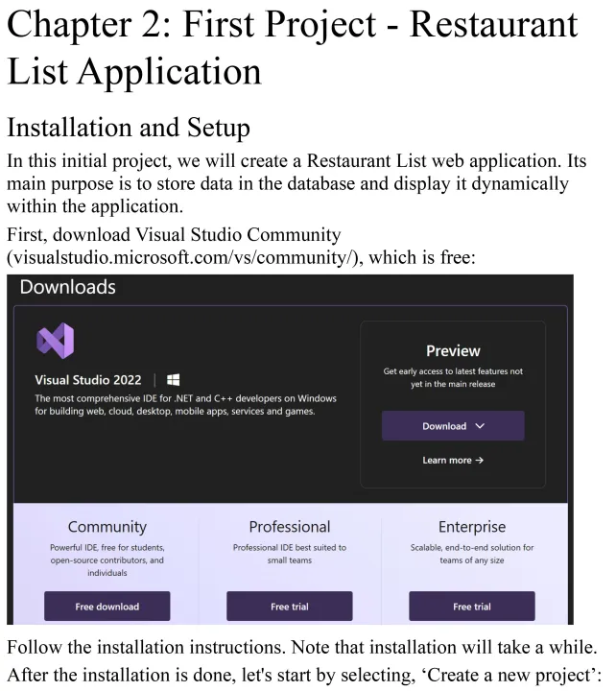Select the Professional edition heading
Screen dimensions: 616x691
pos(289,527)
